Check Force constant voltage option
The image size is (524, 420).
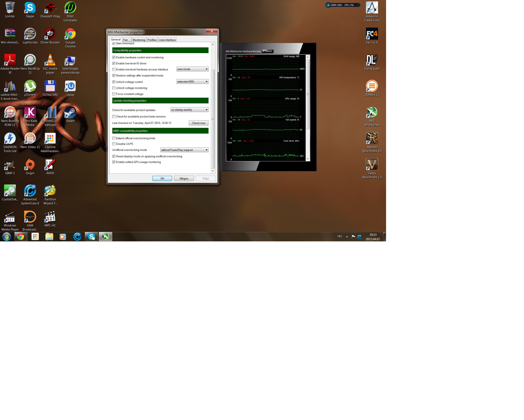click(114, 94)
